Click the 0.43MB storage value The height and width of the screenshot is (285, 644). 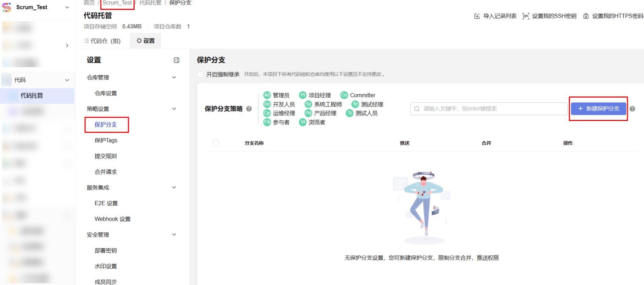[132, 26]
